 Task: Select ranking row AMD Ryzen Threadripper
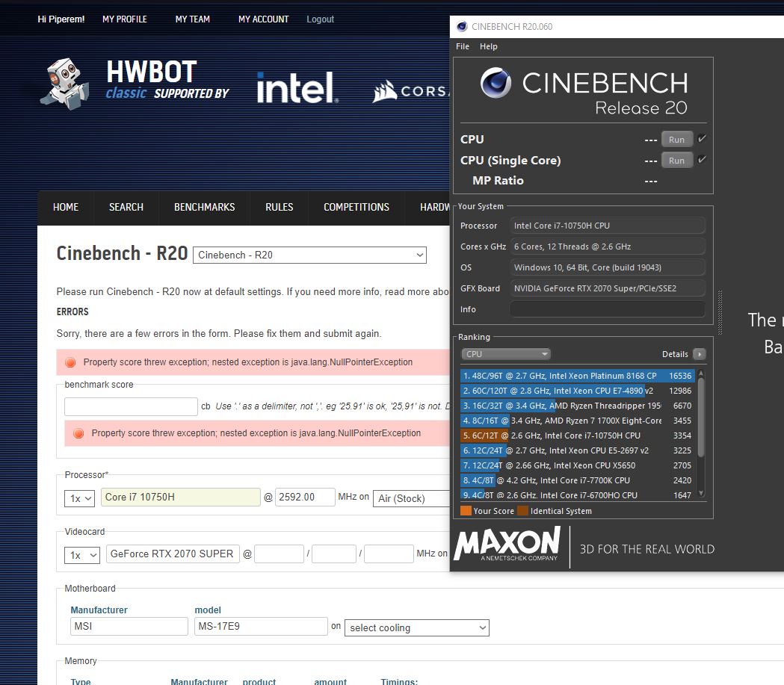(x=577, y=406)
